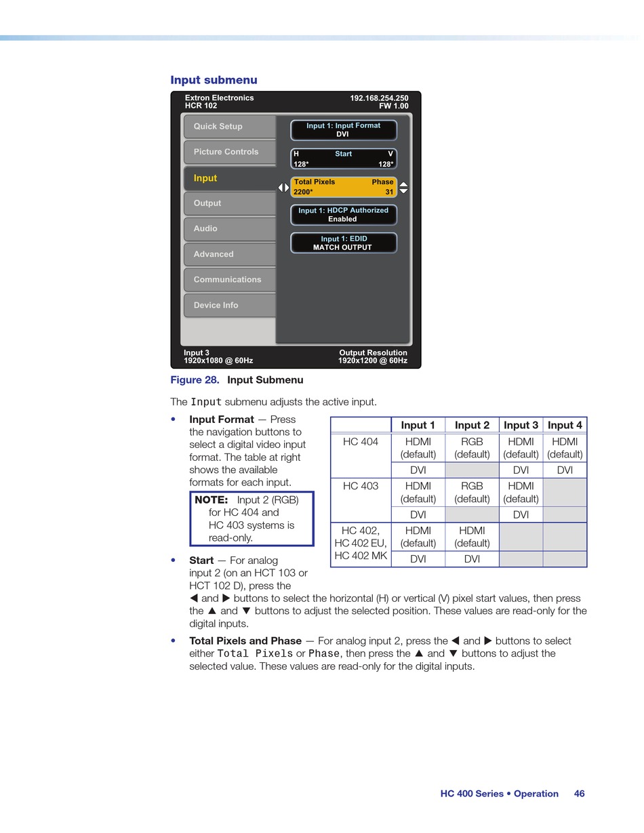The width and height of the screenshot is (644, 833).
Task: Click right arrow beside Total Pixels
Action: click(287, 188)
